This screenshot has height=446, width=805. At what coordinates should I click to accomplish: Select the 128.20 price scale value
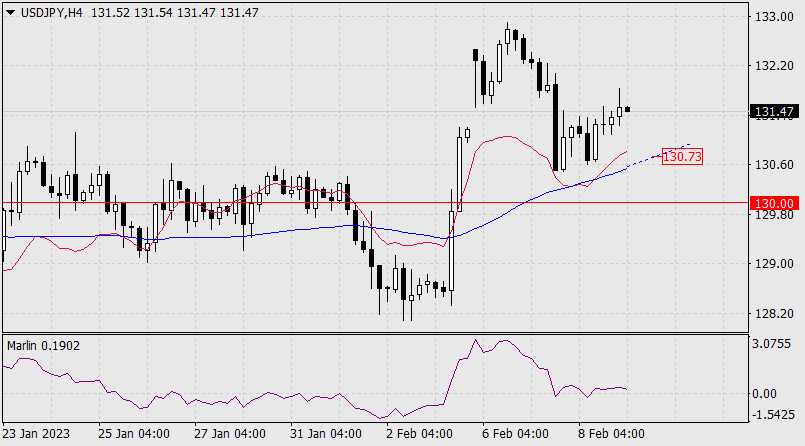[774, 313]
